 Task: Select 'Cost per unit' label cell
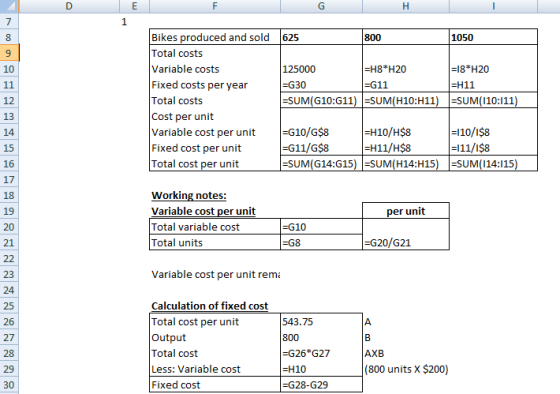click(215, 116)
